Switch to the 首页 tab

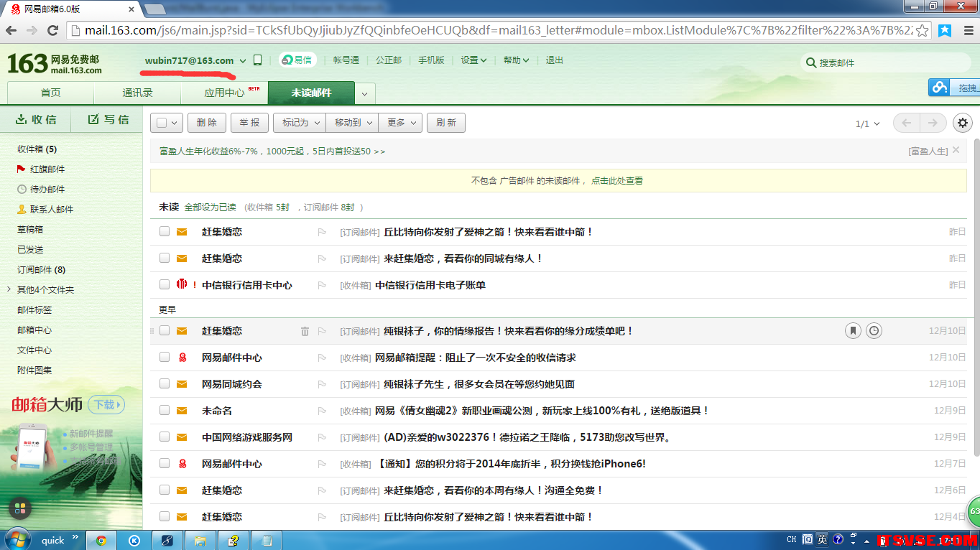51,93
